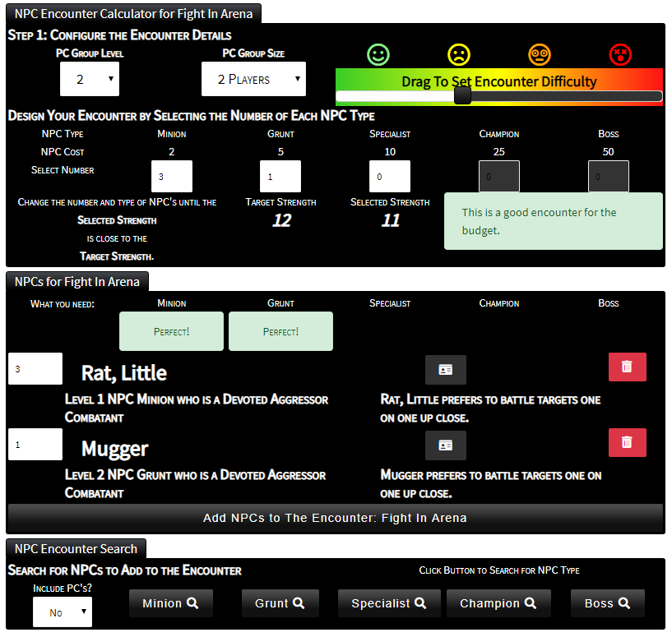The height and width of the screenshot is (637, 672).
Task: Delete Rat, Little with trash icon
Action: click(x=627, y=367)
